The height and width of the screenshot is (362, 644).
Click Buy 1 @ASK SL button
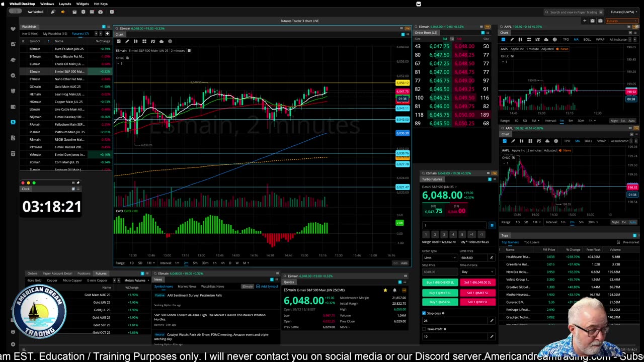pos(440,302)
